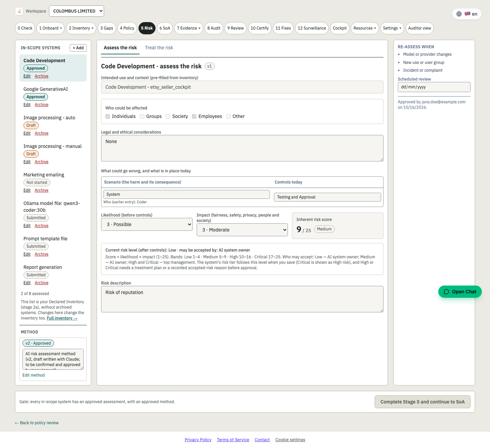Switch to Auditor view
Screen dimensions: 490x448
coord(420,28)
